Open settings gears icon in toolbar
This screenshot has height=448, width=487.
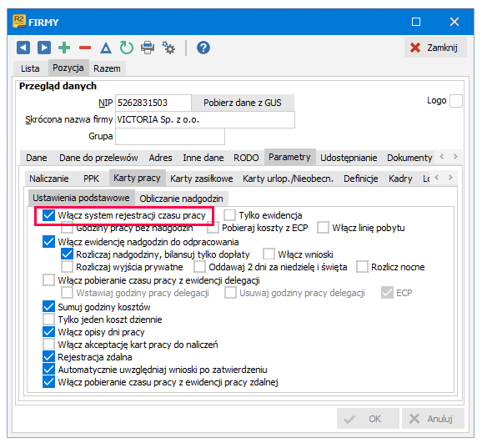click(168, 48)
